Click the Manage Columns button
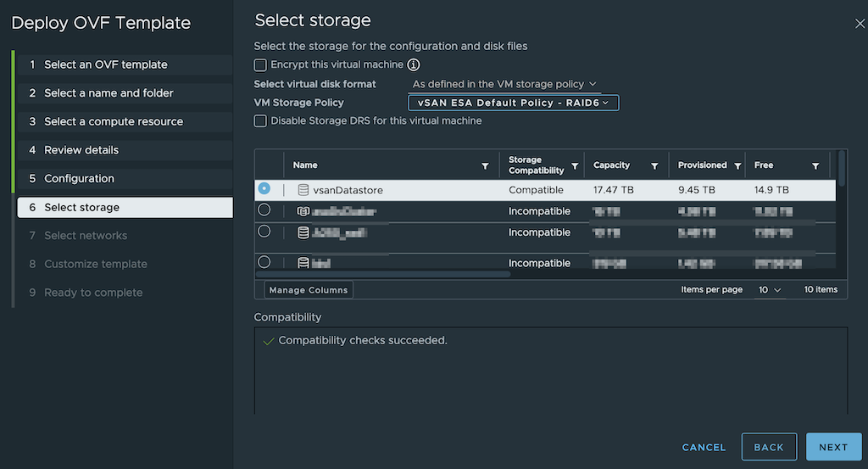The height and width of the screenshot is (469, 868). pyautogui.click(x=309, y=290)
